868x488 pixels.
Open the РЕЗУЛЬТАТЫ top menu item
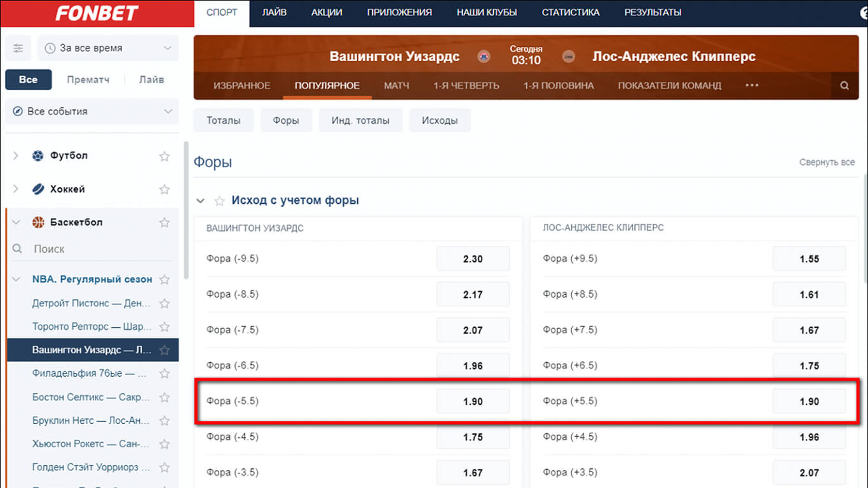coord(653,13)
